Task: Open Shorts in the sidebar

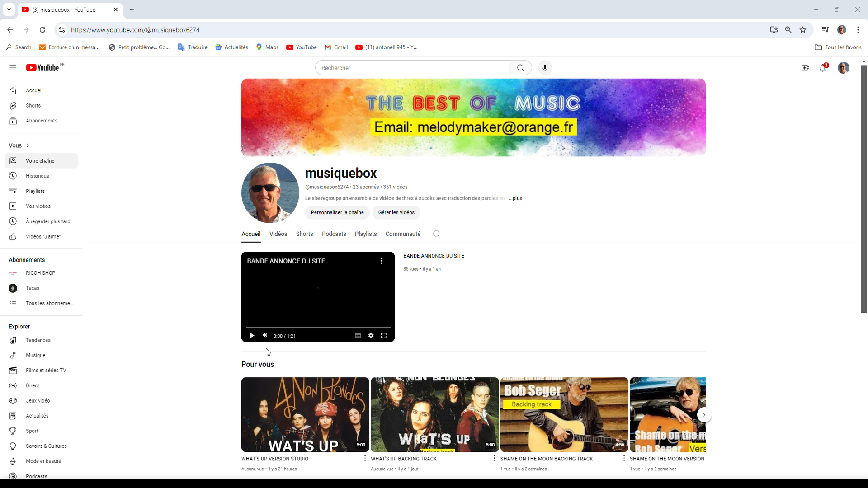Action: tap(41, 106)
